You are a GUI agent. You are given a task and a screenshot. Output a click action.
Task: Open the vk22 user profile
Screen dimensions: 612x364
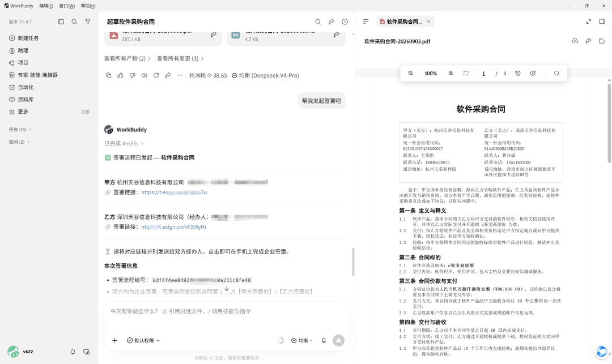pyautogui.click(x=20, y=352)
